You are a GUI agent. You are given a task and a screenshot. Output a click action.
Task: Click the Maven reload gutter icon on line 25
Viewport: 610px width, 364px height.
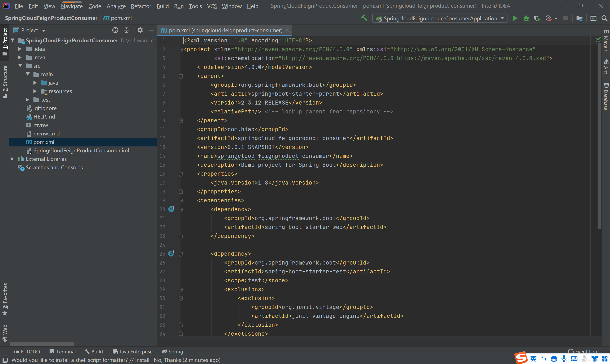coord(171,253)
